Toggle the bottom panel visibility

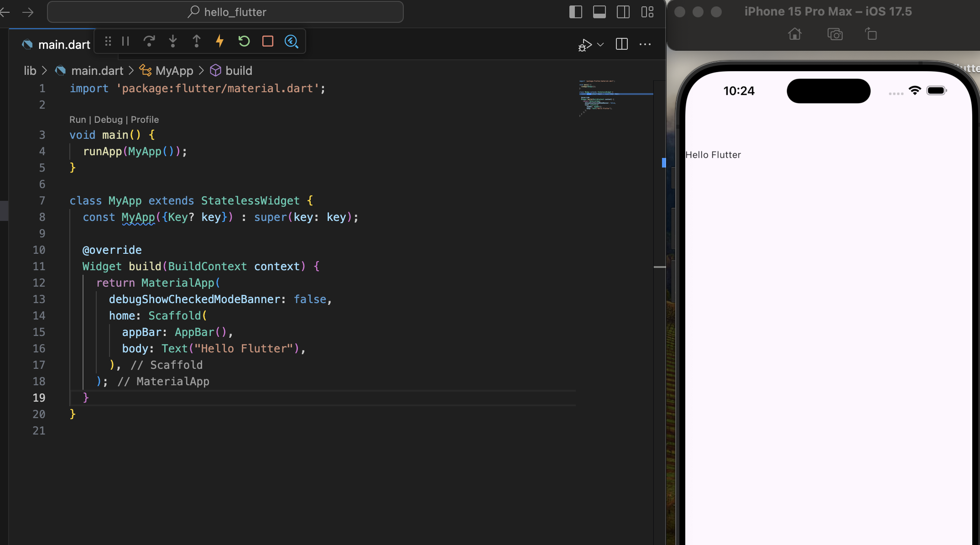pyautogui.click(x=599, y=12)
